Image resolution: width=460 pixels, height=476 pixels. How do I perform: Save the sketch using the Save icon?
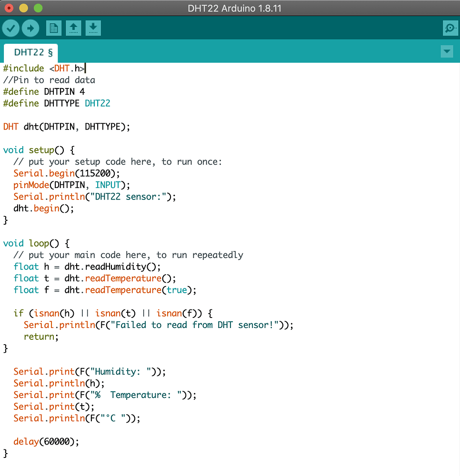[93, 28]
